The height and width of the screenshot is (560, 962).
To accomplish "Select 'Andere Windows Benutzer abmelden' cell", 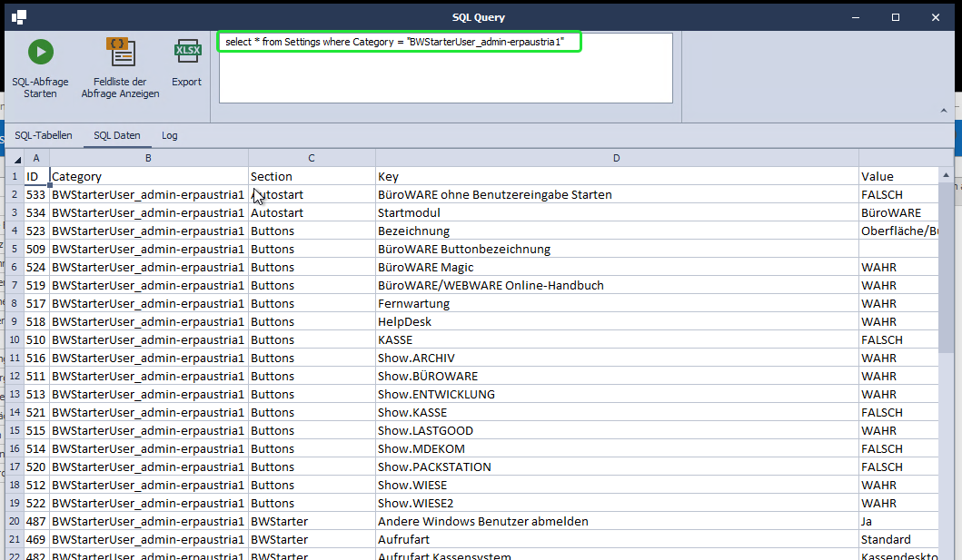I will click(x=617, y=521).
